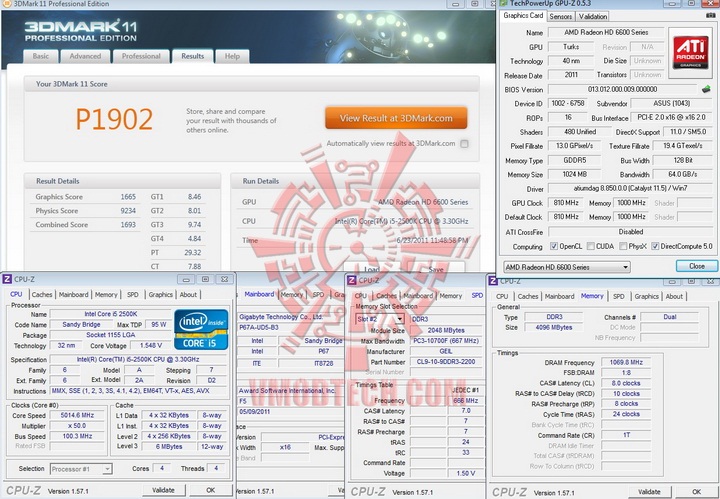
Task: Click the Combined Score value 1693
Action: (128, 224)
